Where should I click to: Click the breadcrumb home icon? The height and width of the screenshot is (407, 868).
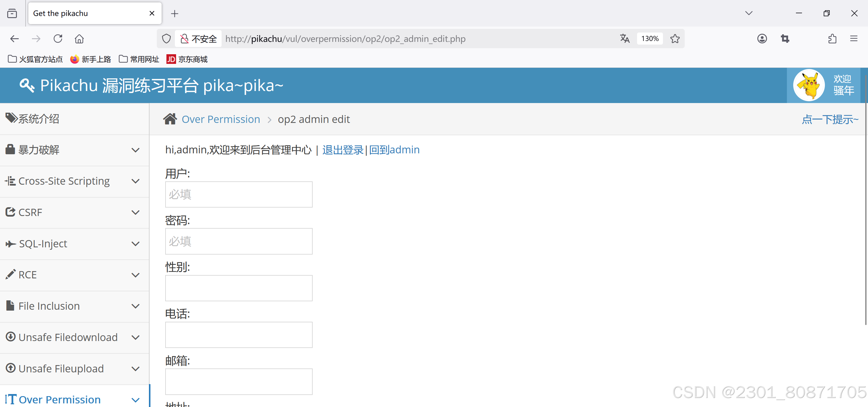click(170, 119)
